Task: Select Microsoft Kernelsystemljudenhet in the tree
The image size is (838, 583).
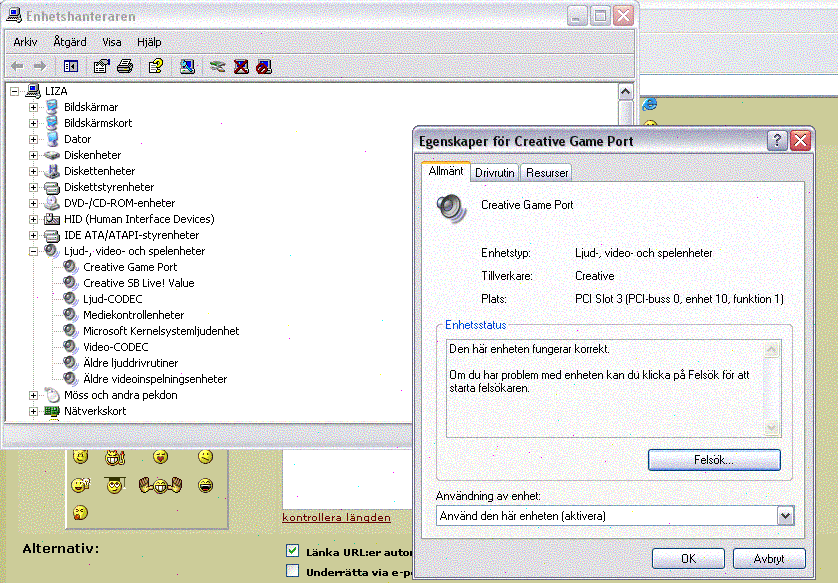Action: 161,331
